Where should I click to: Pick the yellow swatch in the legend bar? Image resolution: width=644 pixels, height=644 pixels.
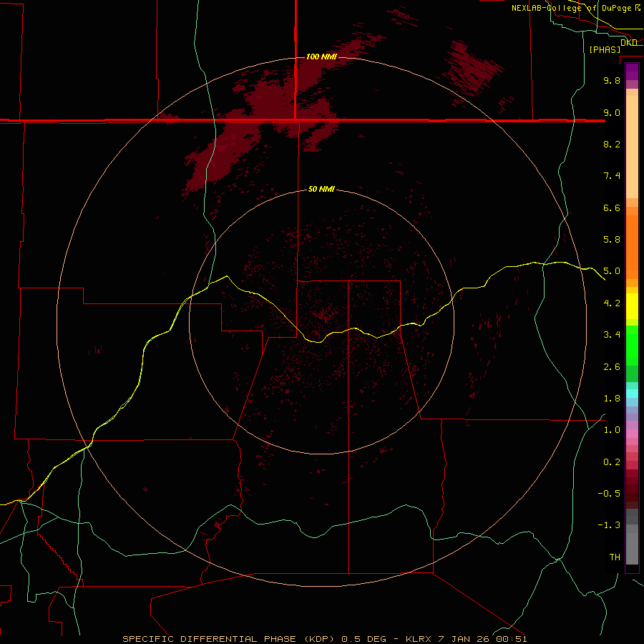(632, 306)
